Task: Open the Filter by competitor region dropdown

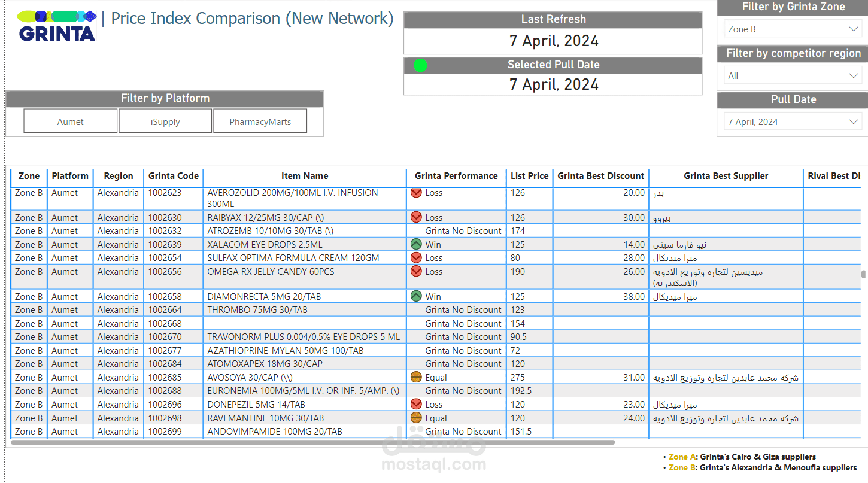Action: coord(793,75)
